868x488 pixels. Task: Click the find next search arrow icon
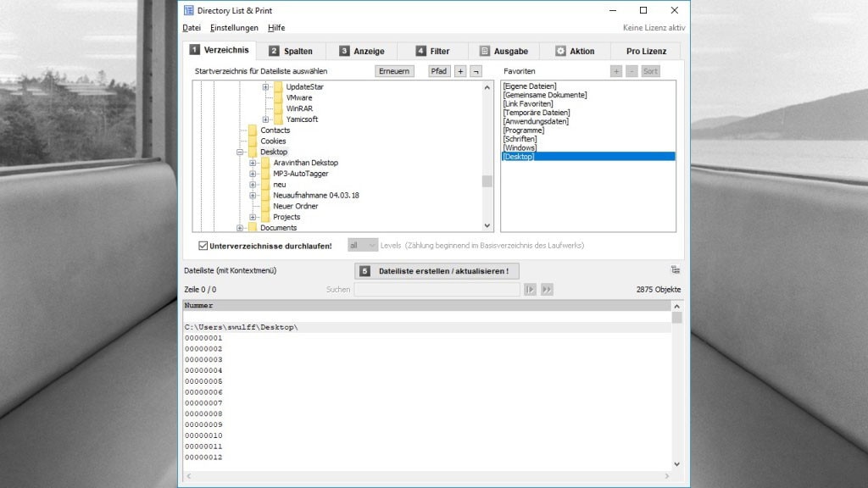(531, 290)
